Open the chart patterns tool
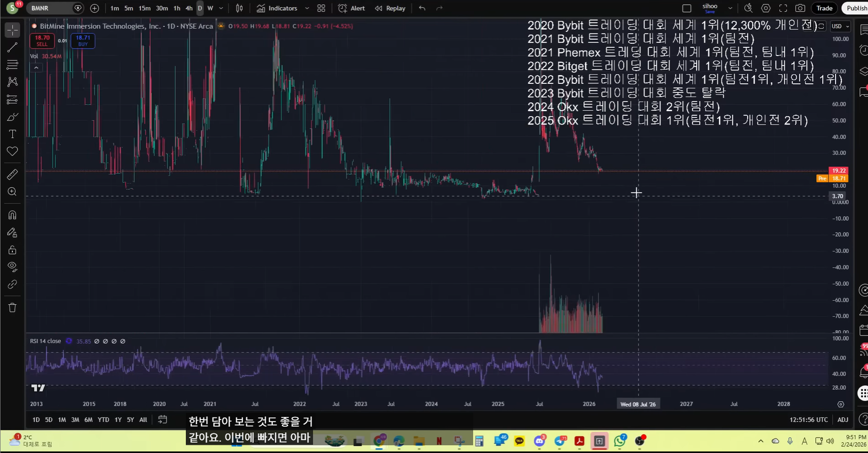The image size is (868, 453). (x=12, y=82)
